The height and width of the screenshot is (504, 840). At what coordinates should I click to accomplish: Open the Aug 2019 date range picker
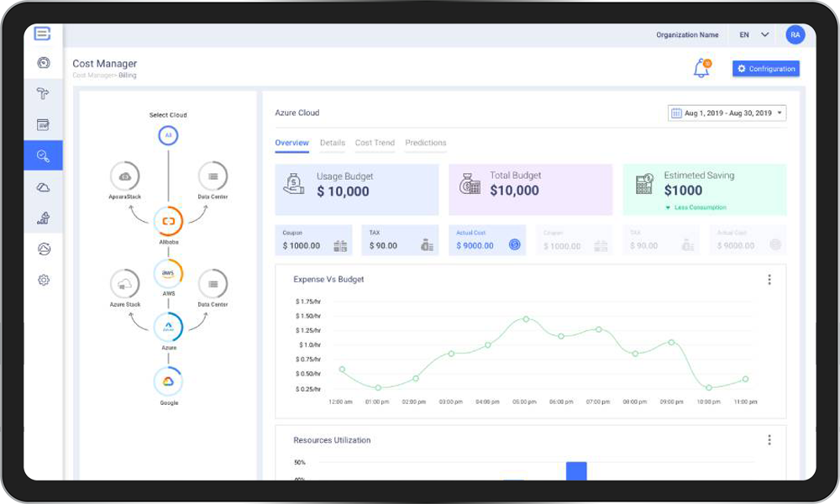coord(727,113)
